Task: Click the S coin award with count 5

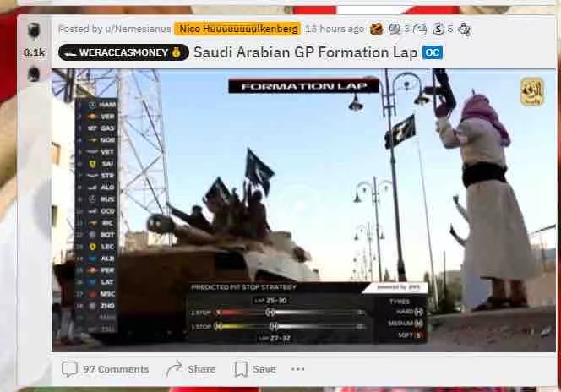Action: tap(438, 29)
